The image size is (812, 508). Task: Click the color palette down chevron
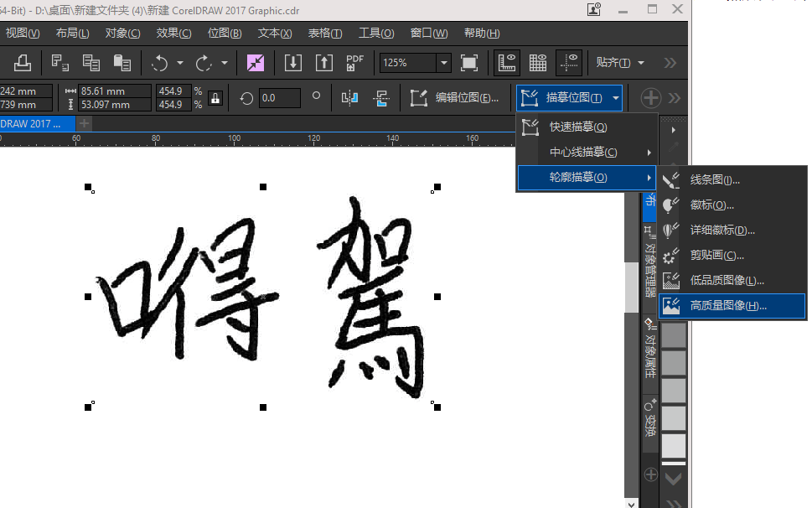673,479
